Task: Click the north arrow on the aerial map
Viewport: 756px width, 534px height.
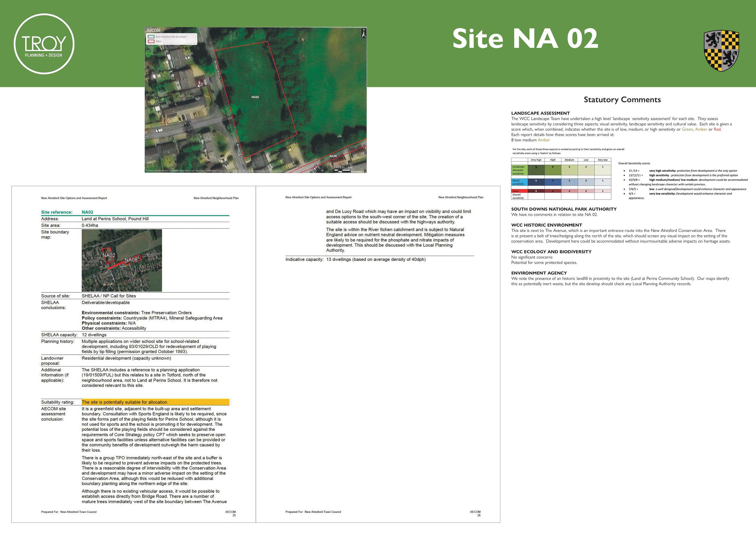Action: click(363, 33)
